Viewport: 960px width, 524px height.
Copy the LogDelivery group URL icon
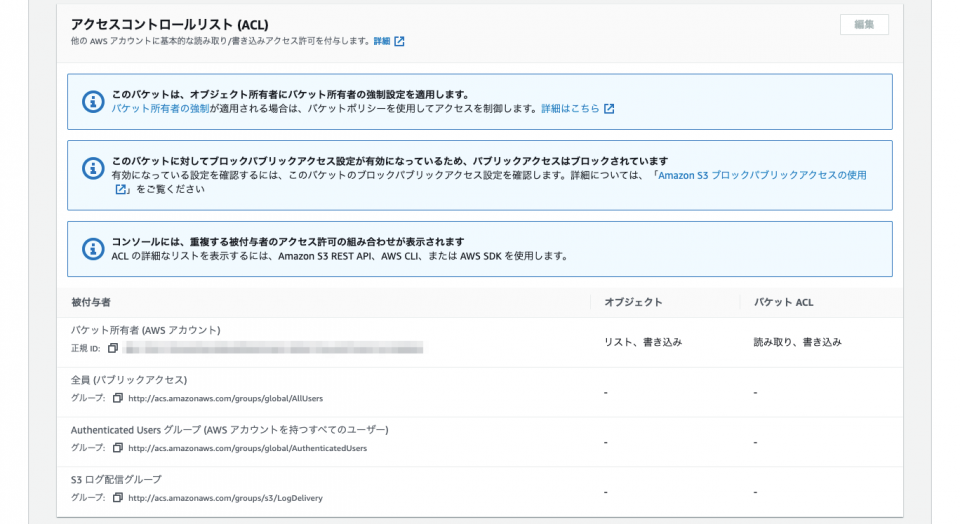[x=118, y=498]
